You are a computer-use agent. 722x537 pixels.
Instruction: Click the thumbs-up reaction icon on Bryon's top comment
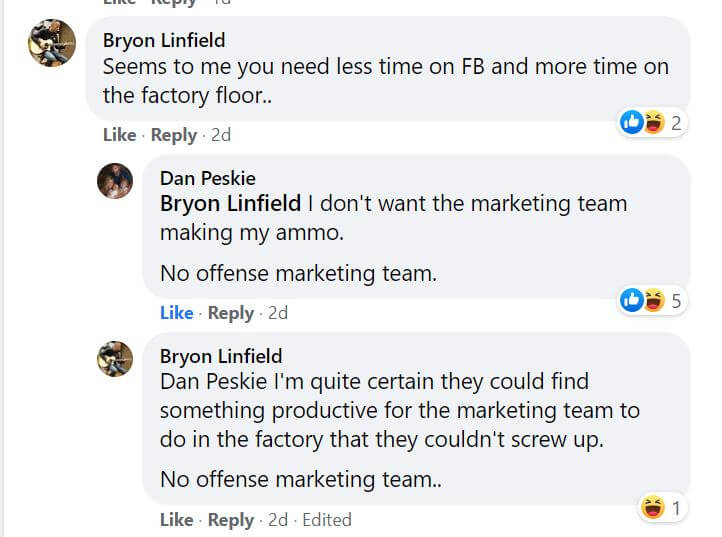click(x=632, y=122)
